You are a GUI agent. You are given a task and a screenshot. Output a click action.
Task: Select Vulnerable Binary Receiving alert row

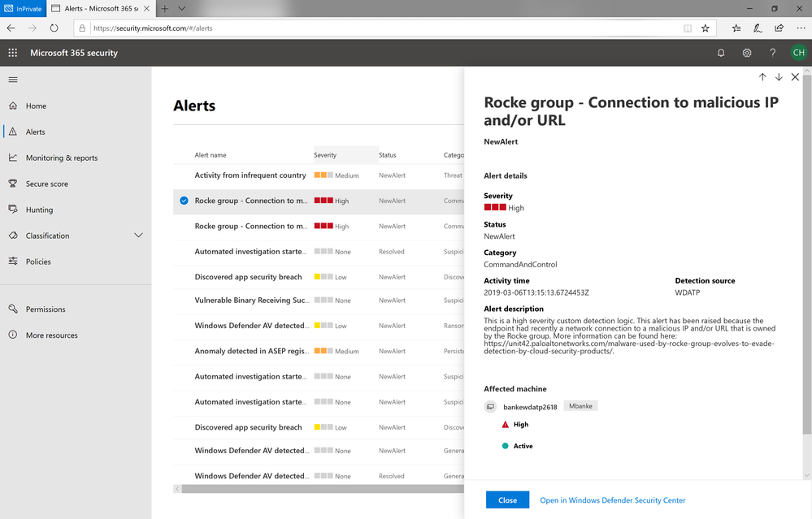[x=319, y=301]
